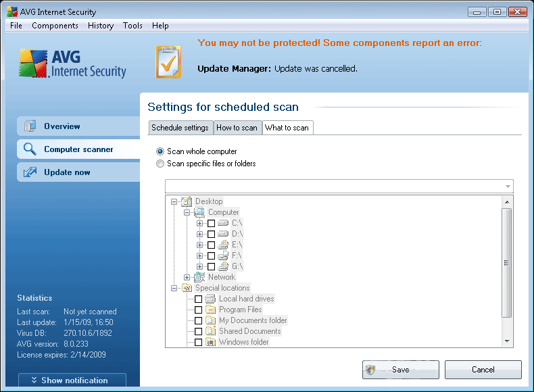The width and height of the screenshot is (534, 392).
Task: Save the scheduled scan settings
Action: pyautogui.click(x=400, y=370)
